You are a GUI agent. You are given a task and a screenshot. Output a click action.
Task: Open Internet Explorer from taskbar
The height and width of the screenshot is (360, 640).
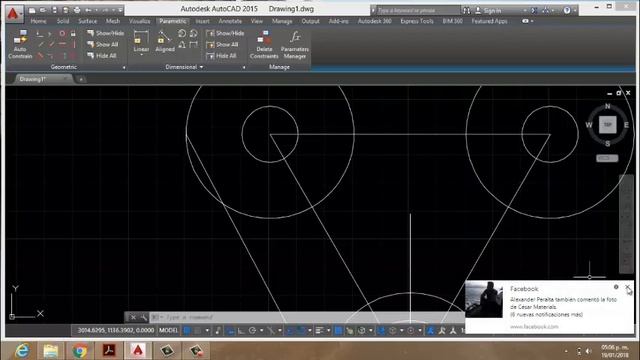[22, 351]
